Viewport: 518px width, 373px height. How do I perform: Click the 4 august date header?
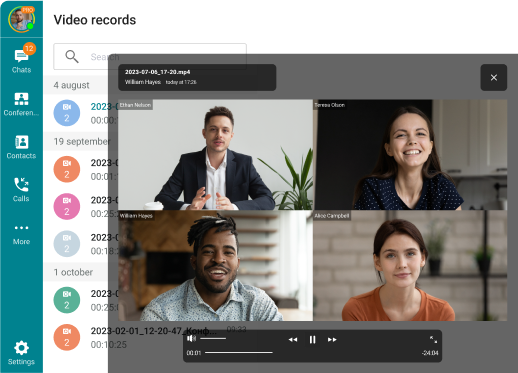(71, 85)
